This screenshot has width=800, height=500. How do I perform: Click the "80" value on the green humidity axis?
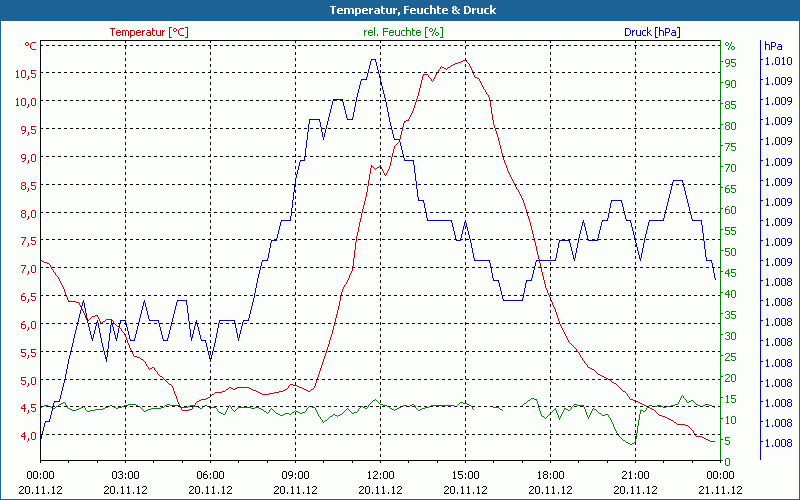click(731, 126)
